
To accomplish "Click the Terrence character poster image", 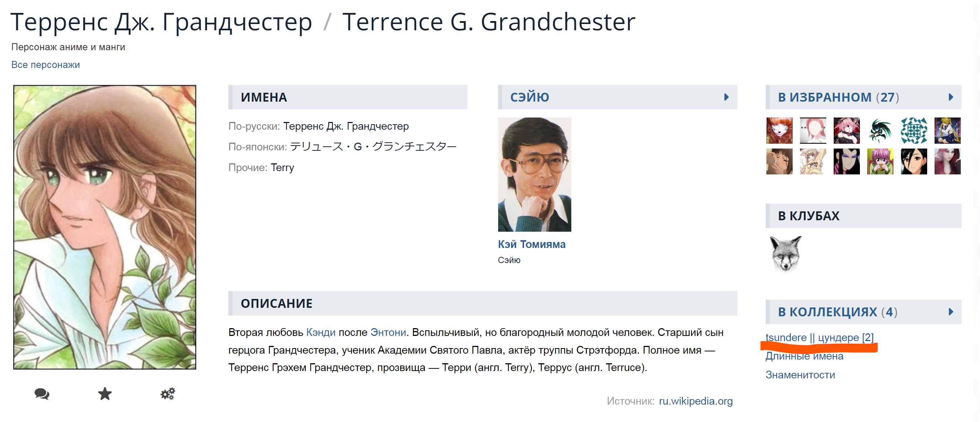I will coord(105,227).
